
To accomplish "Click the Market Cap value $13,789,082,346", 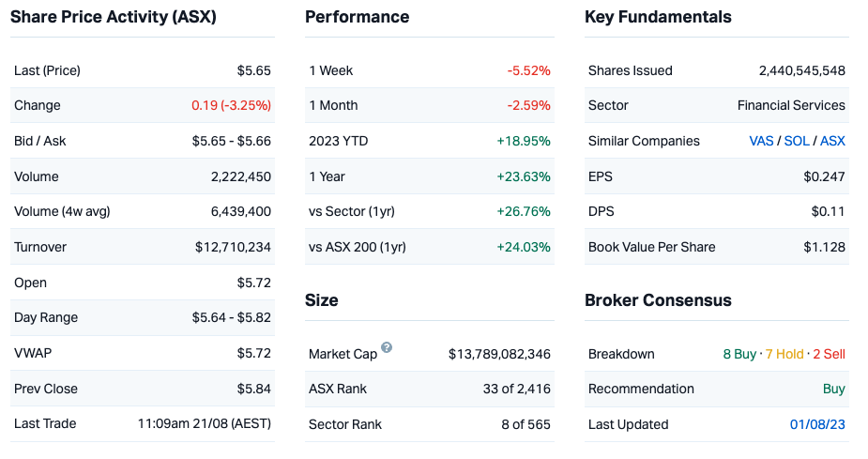I will pos(499,354).
